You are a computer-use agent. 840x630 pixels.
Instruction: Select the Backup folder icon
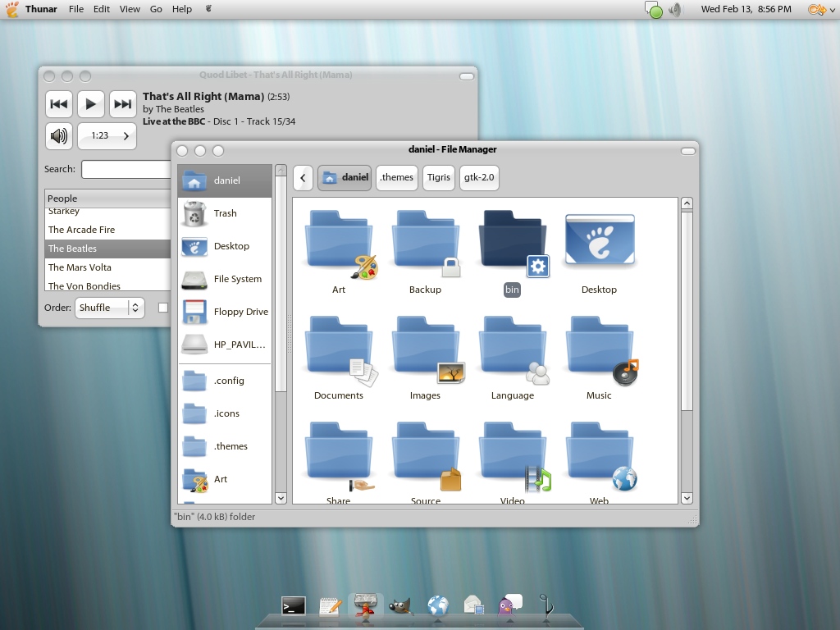pos(426,244)
